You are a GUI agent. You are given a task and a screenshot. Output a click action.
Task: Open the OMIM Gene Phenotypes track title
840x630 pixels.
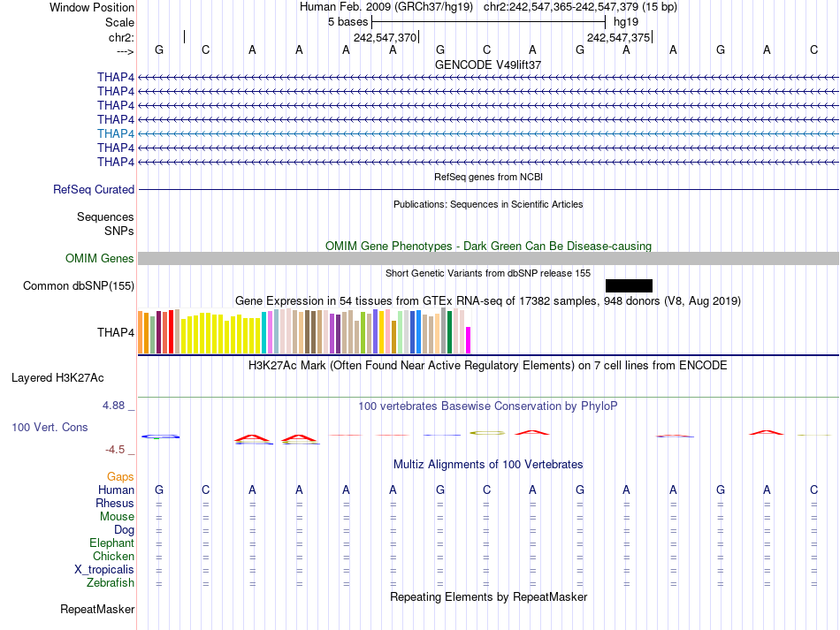pyautogui.click(x=488, y=247)
